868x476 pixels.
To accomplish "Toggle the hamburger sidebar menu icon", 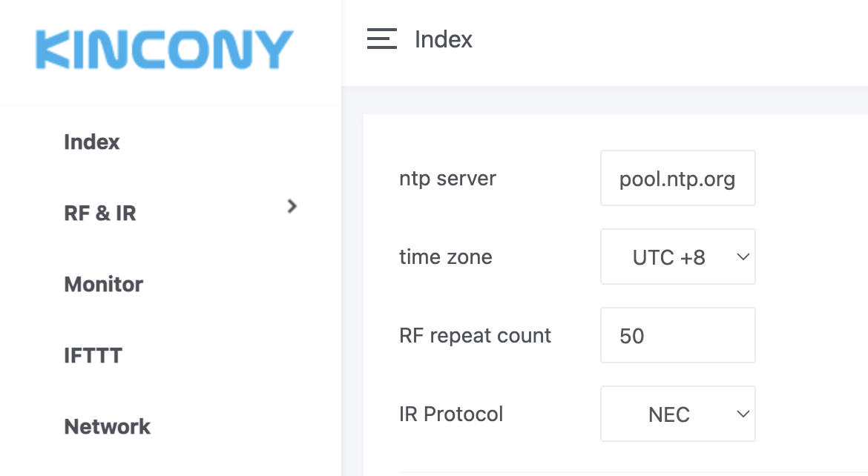I will pos(382,39).
